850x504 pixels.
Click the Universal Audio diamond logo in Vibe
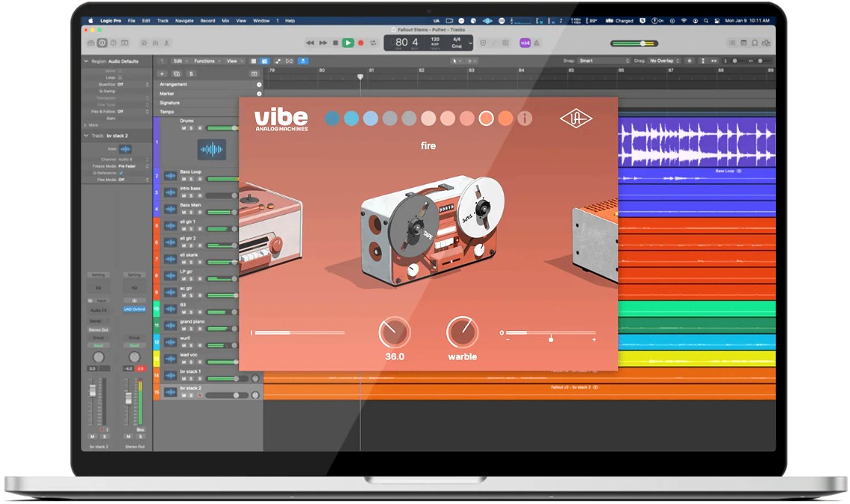pyautogui.click(x=575, y=118)
